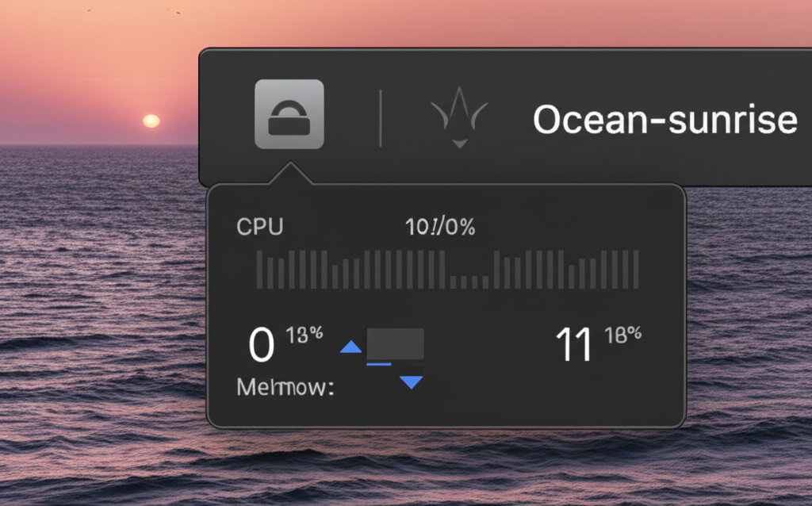Click the CPU section header label
The image size is (812, 506).
pyautogui.click(x=261, y=228)
